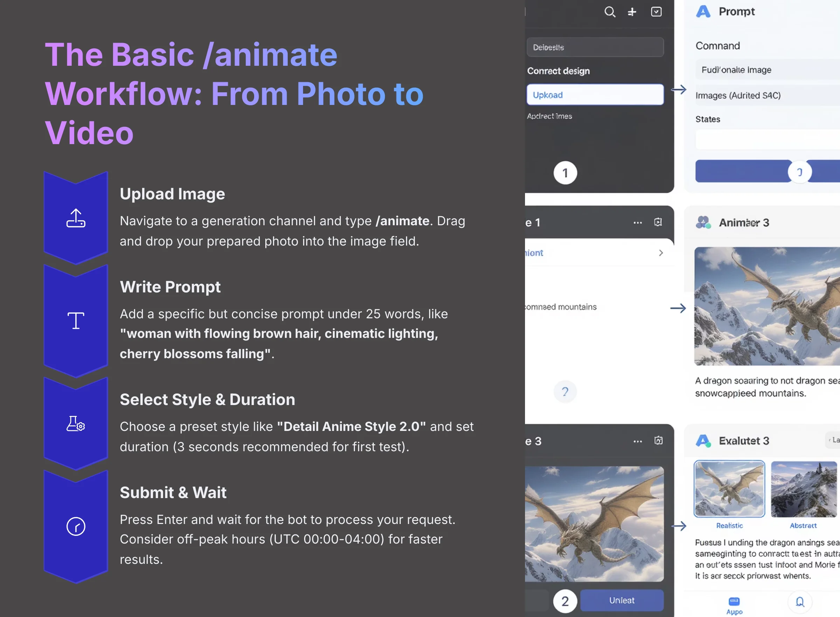Image resolution: width=840 pixels, height=617 pixels.
Task: Click the clock icon beside Submit & Wait
Action: click(76, 526)
